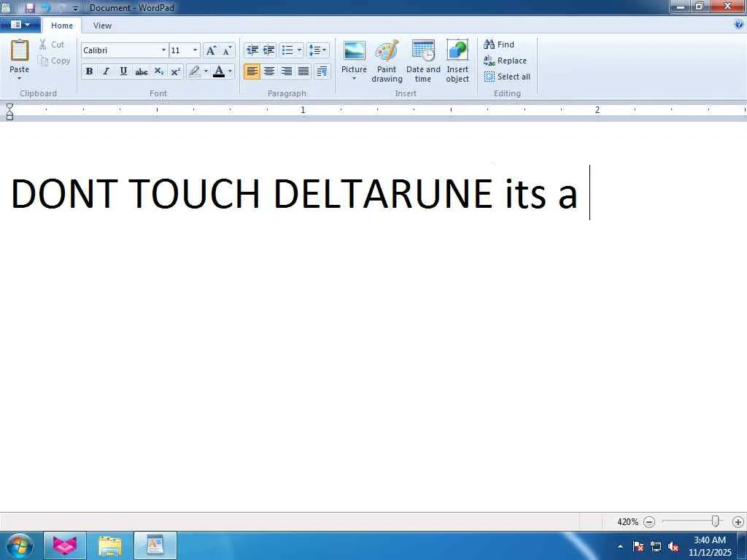Click the zoom out minus button

coord(649,522)
